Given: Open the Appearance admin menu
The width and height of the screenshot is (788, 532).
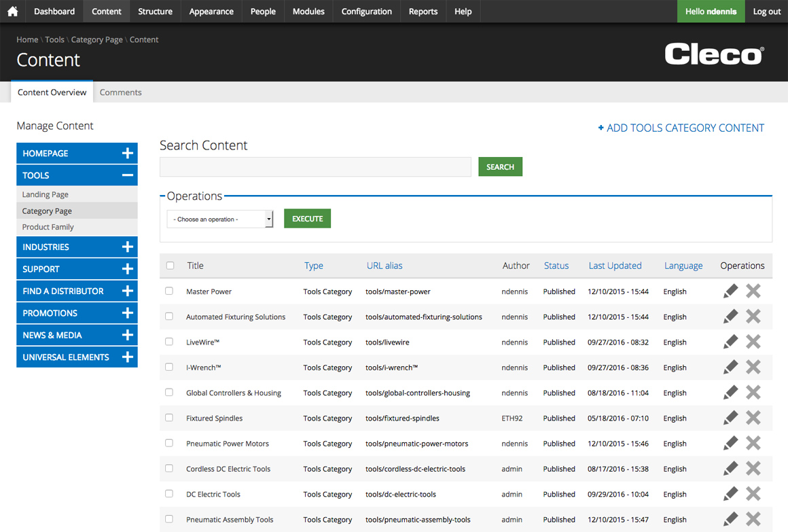Looking at the screenshot, I should coord(211,11).
